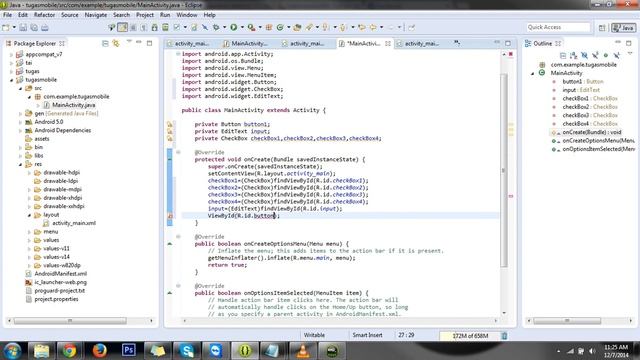This screenshot has height=360, width=640.
Task: Run garbage collector trash icon
Action: coord(504,336)
